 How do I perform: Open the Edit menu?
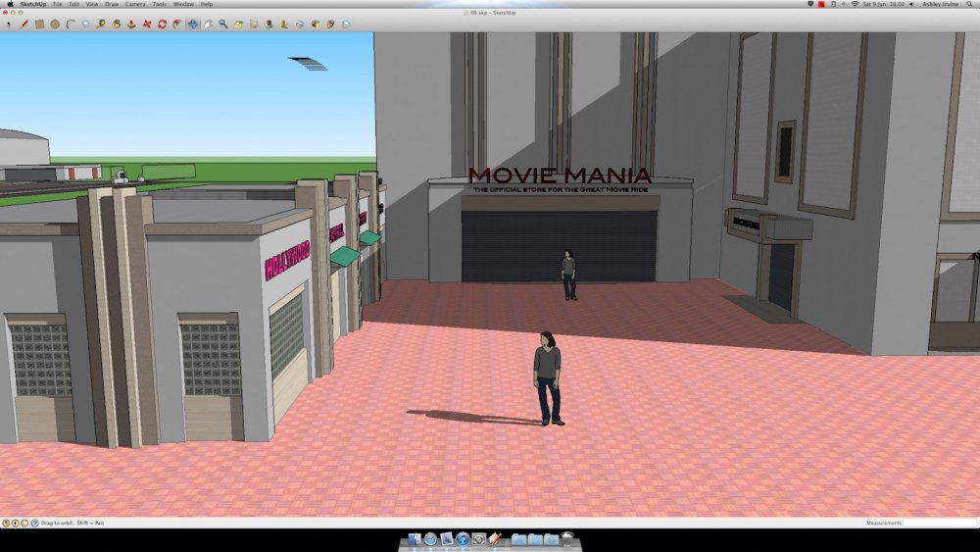click(73, 4)
